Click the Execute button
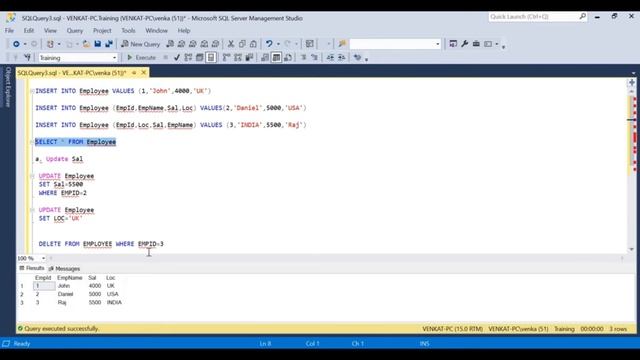Image resolution: width=640 pixels, height=360 pixels. [x=141, y=58]
